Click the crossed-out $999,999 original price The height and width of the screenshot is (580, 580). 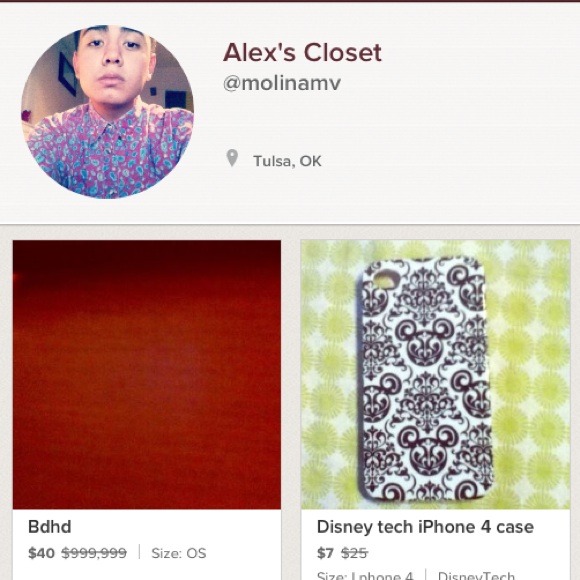[x=94, y=553]
